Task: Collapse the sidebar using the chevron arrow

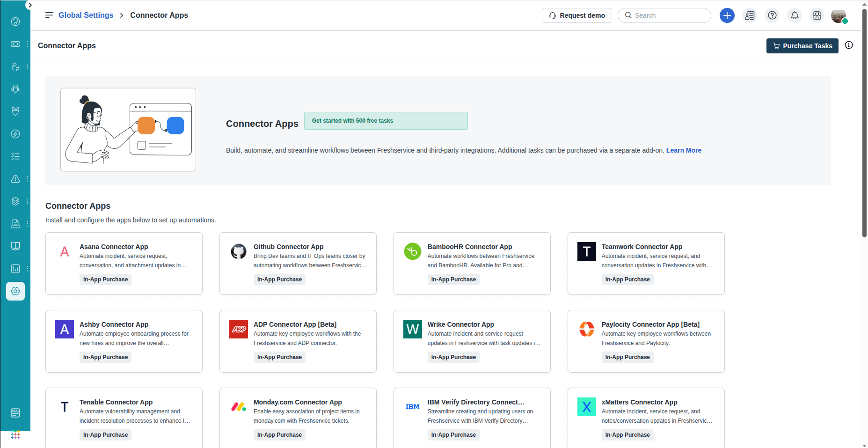Action: point(29,5)
